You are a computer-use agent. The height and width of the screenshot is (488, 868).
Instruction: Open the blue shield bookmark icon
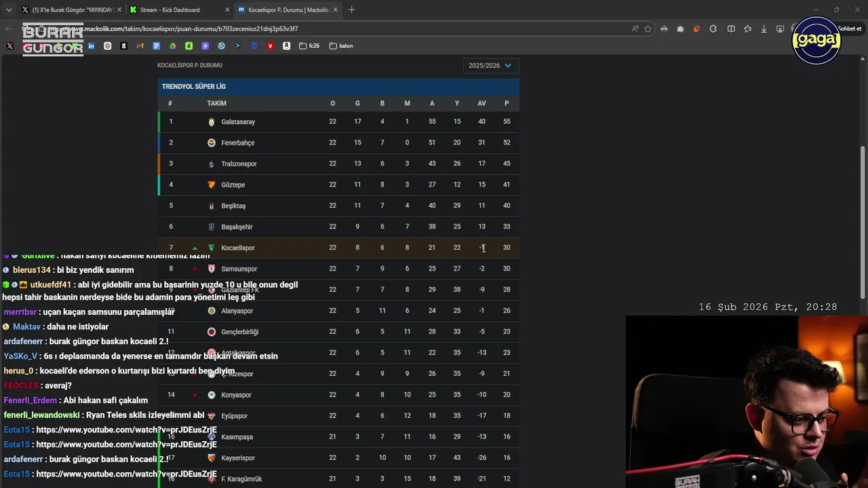[254, 46]
